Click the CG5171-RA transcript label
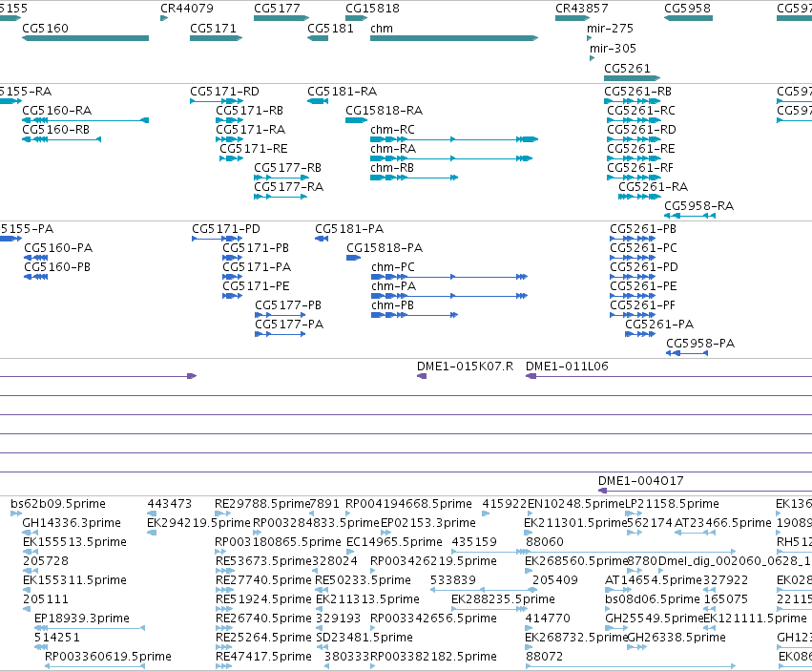 (250, 130)
